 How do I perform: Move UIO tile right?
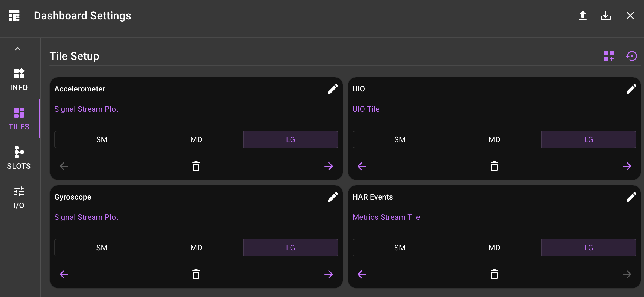627,166
